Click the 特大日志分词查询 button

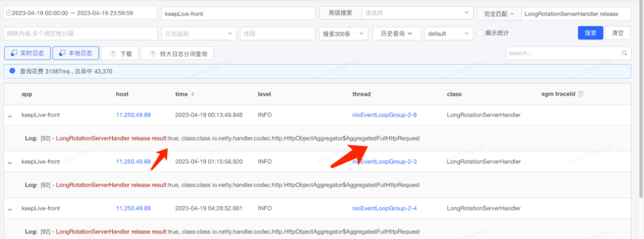pos(177,54)
